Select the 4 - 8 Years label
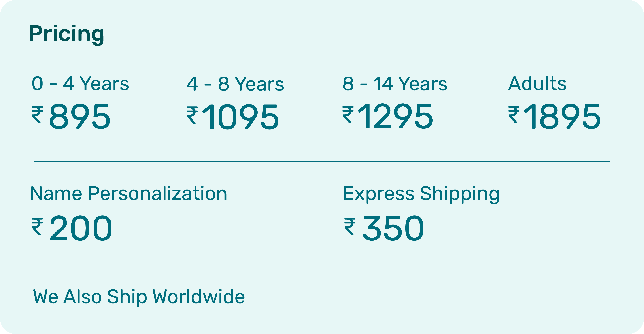This screenshot has width=644, height=334. [x=235, y=84]
